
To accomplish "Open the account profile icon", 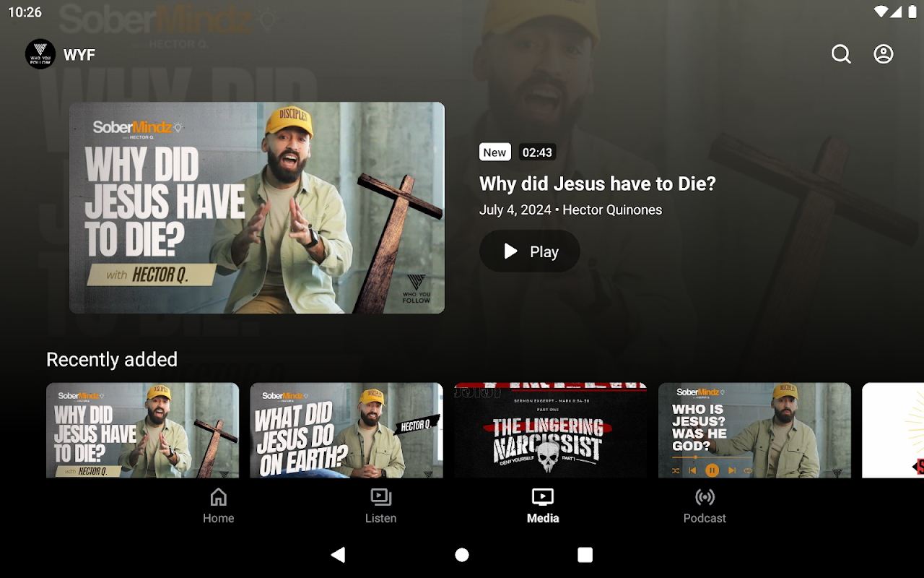I will point(884,54).
